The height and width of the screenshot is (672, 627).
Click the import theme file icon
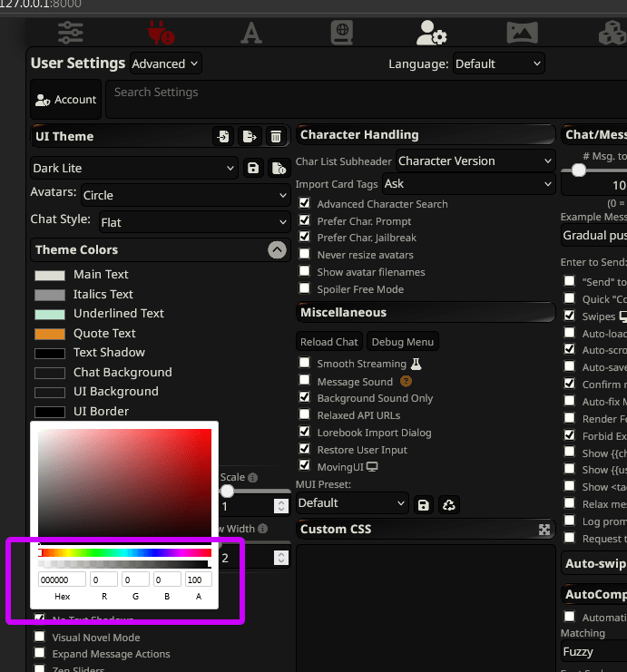pyautogui.click(x=222, y=136)
